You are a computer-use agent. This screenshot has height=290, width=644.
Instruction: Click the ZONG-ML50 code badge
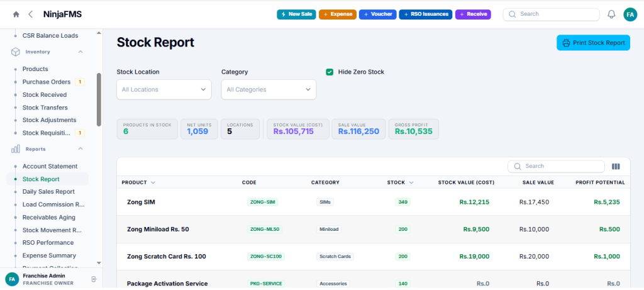tap(265, 229)
